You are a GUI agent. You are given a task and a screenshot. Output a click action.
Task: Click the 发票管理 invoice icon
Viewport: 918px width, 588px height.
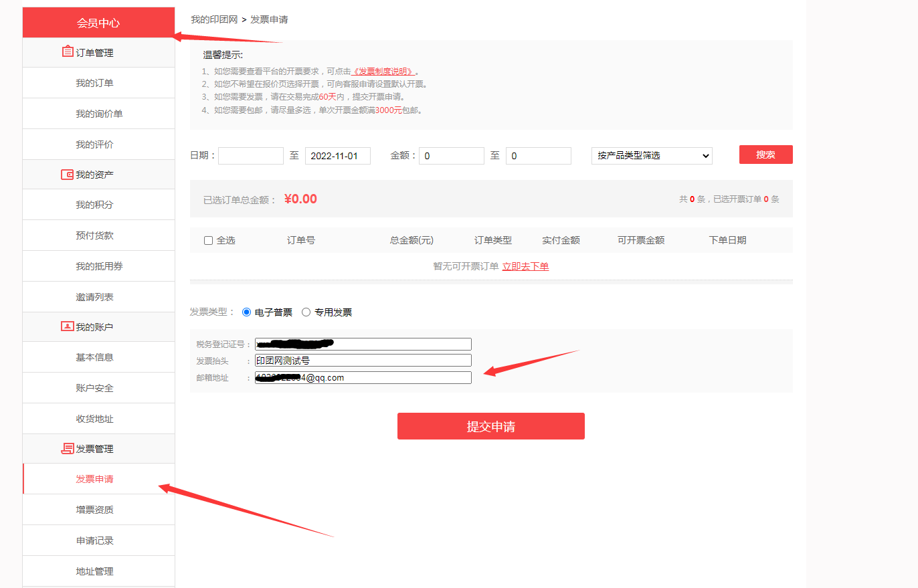[67, 449]
